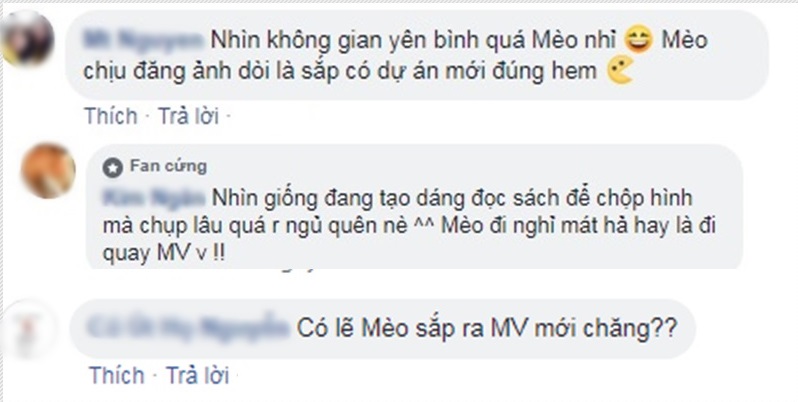Viewport: 798px width, 402px height.
Task: Open the Fan cứng commenter's avatar
Action: 48,170
